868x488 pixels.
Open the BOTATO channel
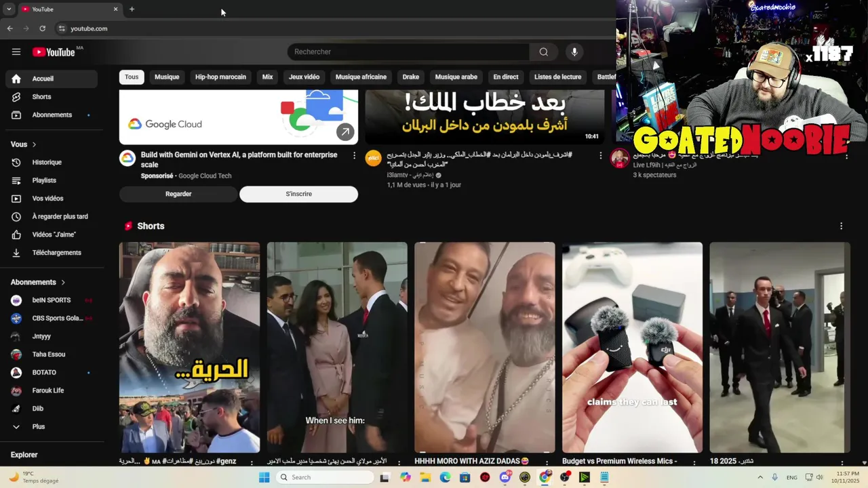coord(52,372)
